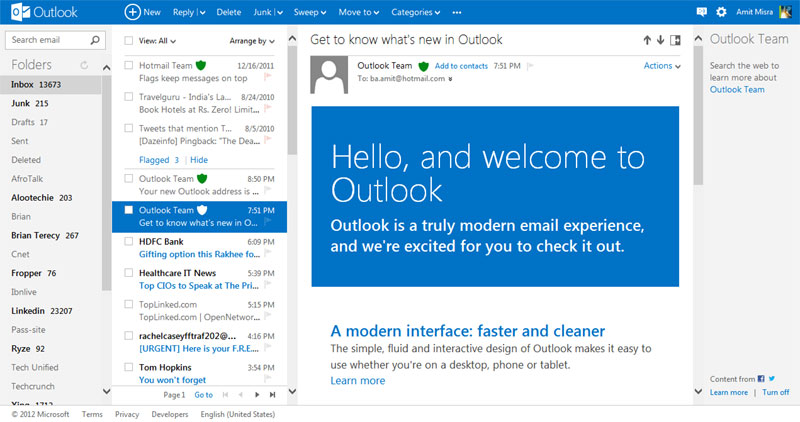
Task: Click the Twitter content icon
Action: (772, 379)
